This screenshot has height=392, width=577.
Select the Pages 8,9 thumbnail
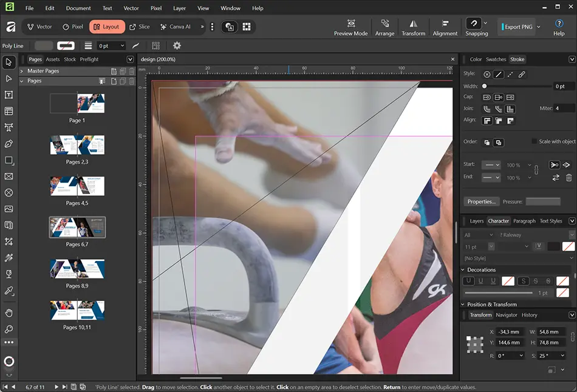[x=77, y=268]
